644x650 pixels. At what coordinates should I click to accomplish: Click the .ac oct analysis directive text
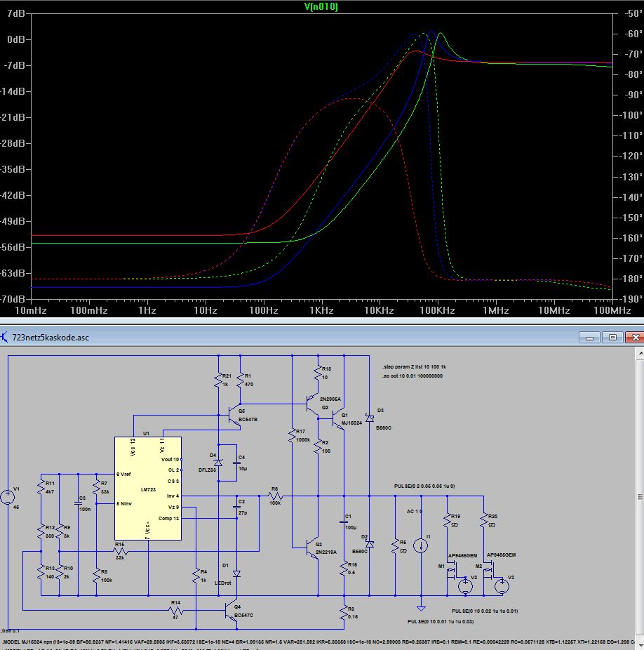(411, 377)
